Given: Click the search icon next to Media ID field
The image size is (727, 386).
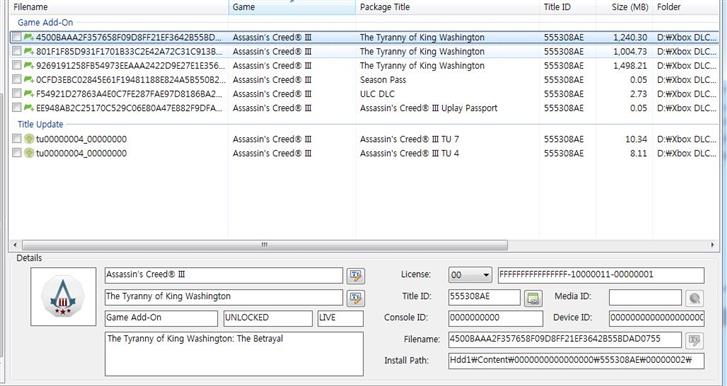Looking at the screenshot, I should pyautogui.click(x=694, y=298).
